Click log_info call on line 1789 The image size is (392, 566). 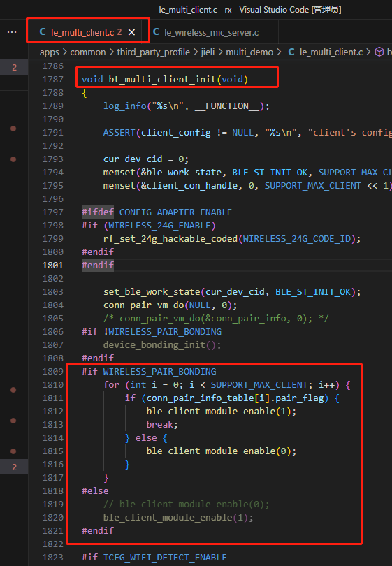pyautogui.click(x=124, y=106)
